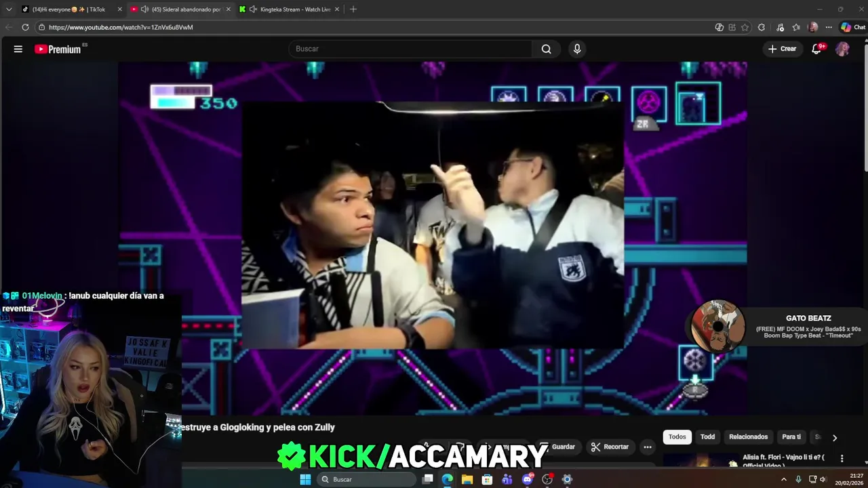Click the split screen icon in address bar

coord(732,27)
